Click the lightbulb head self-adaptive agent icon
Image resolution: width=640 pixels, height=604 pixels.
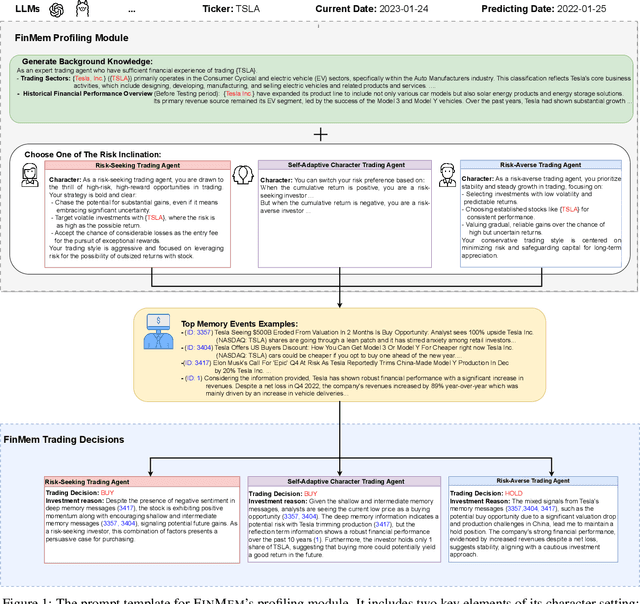click(x=241, y=175)
